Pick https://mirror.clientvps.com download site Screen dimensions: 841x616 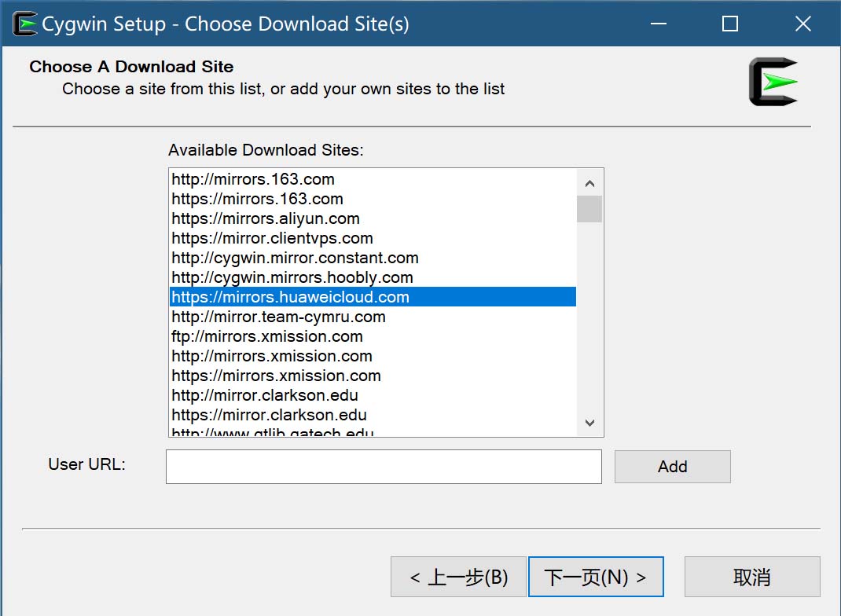point(373,238)
